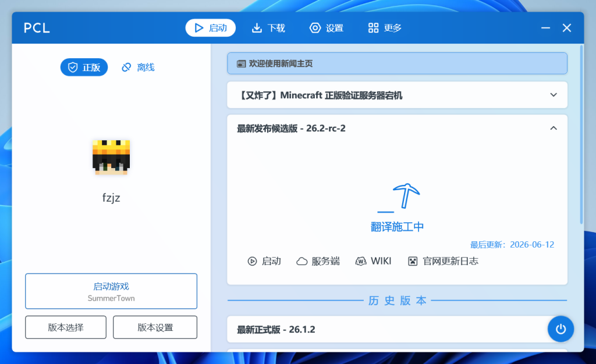The height and width of the screenshot is (364, 596).
Task: Open 版本设置 version settings
Action: click(155, 327)
